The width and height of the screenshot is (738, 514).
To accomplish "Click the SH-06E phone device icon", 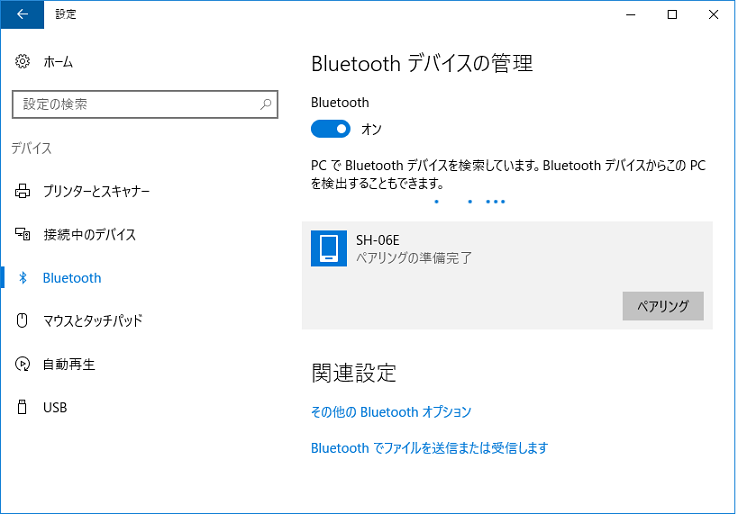I will (329, 249).
